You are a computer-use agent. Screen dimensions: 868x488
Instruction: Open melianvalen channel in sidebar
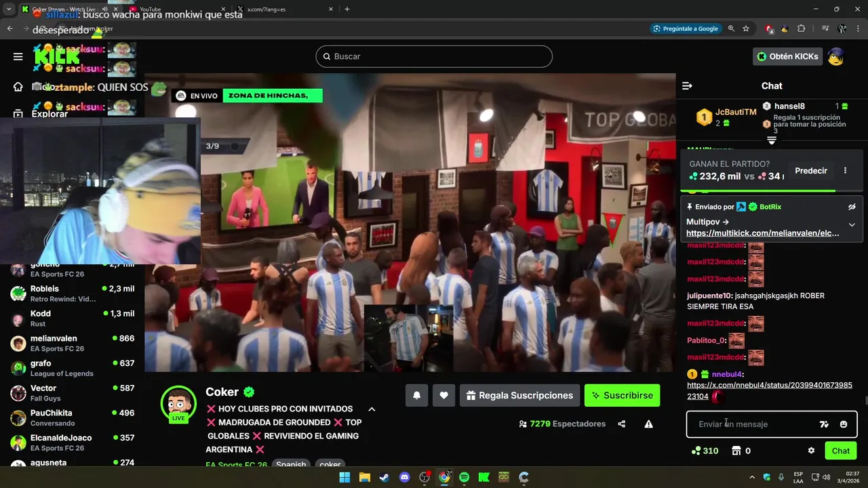coord(72,343)
